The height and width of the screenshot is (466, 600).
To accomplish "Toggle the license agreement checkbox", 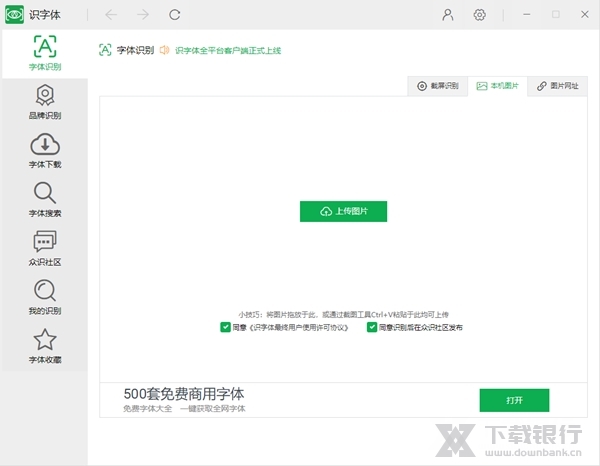I will click(225, 327).
